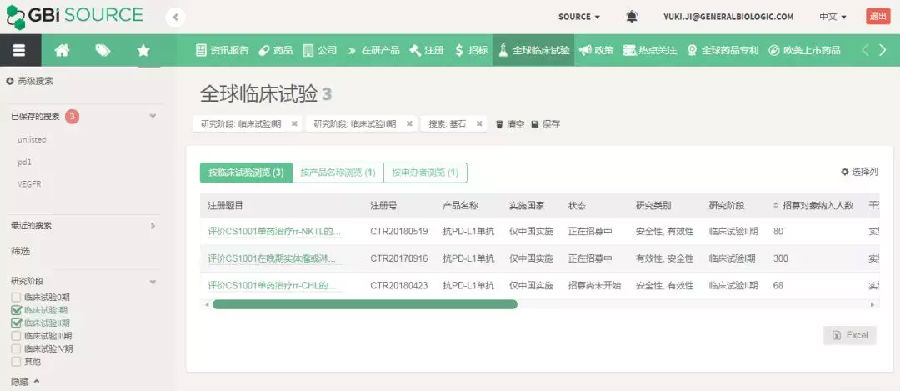Screen dimensions: 900x391
Task: Click the 隐藏 collapse toggle
Action: (25, 381)
